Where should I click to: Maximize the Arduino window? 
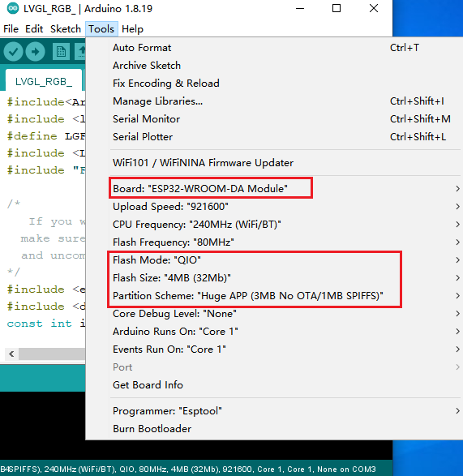(x=337, y=8)
